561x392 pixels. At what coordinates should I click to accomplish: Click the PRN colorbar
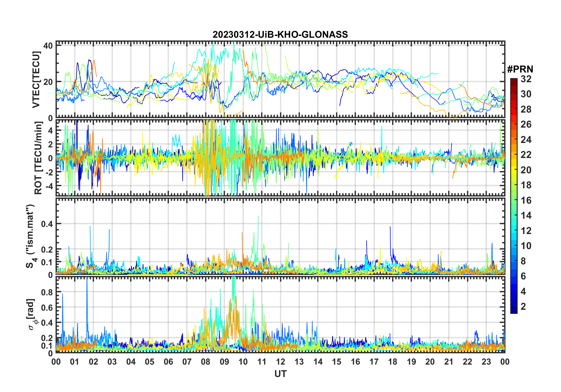[x=514, y=196]
